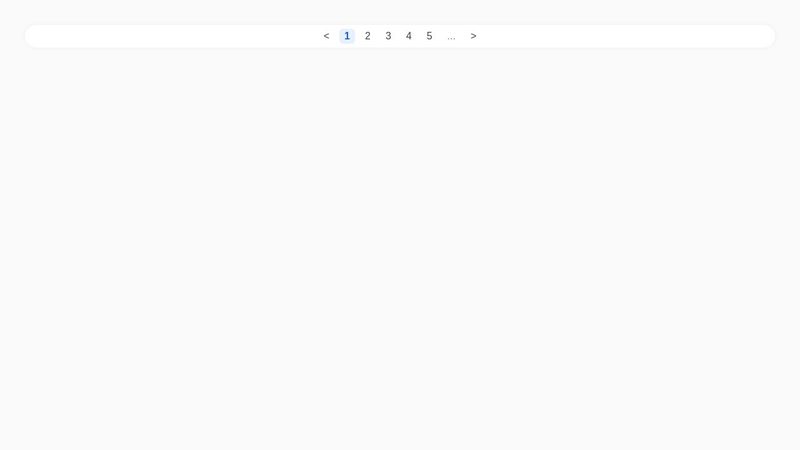Click the previous page arrow
Screen dimensions: 800x450
click(326, 36)
